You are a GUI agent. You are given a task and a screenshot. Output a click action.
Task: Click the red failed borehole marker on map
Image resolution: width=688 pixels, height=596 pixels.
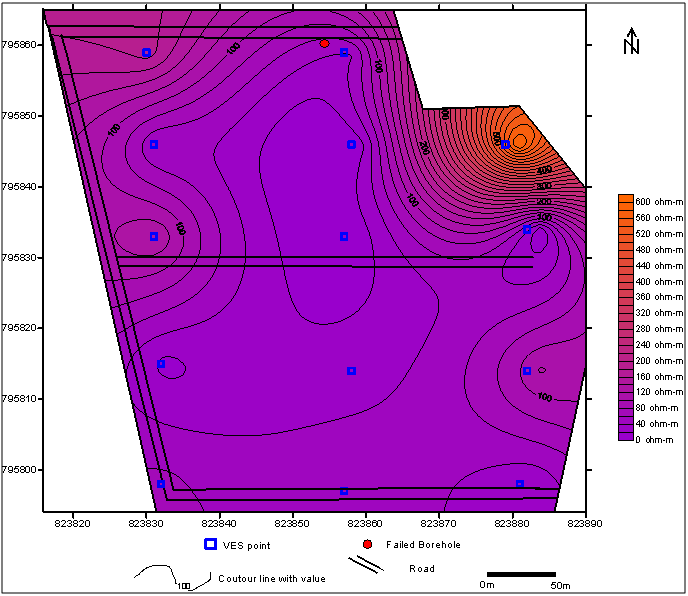tap(324, 43)
